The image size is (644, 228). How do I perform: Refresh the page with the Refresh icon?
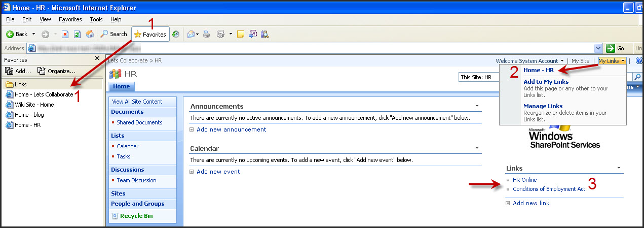click(77, 34)
